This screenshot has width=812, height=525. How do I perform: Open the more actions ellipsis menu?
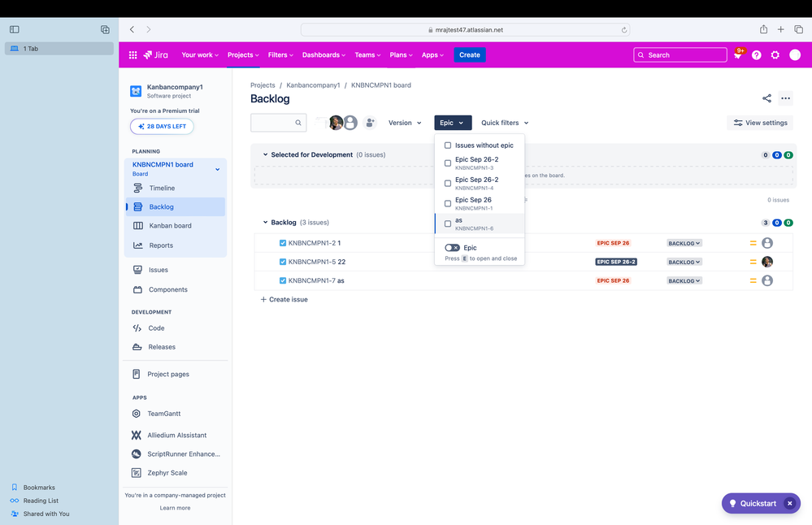[x=786, y=98]
